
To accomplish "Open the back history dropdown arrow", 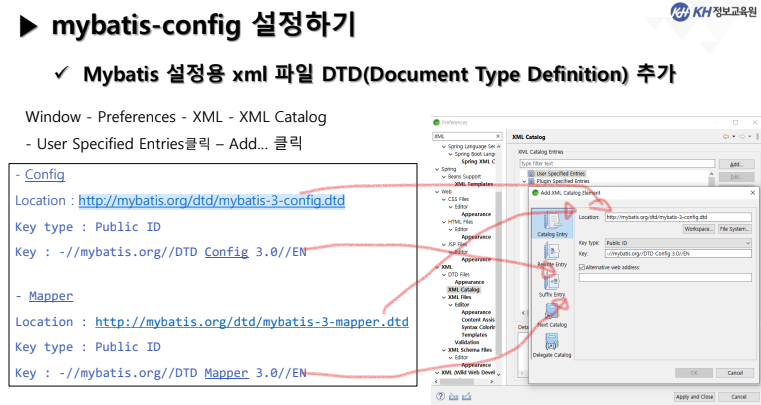I will point(733,136).
